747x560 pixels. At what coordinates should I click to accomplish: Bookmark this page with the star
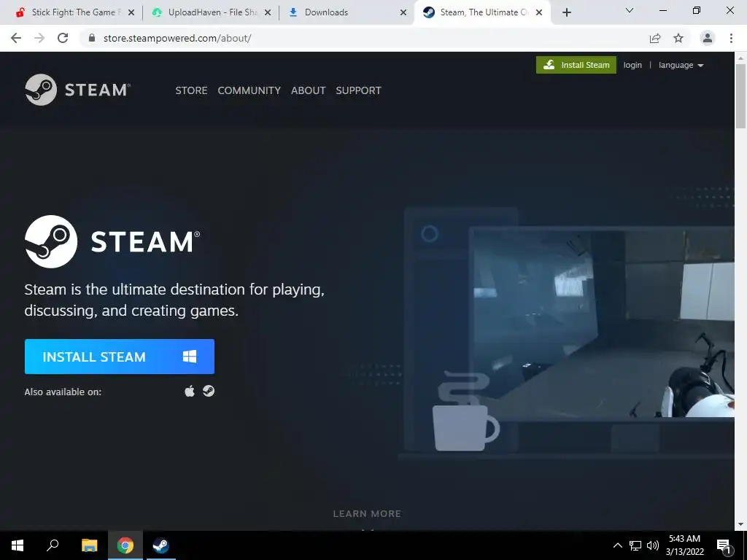[678, 38]
